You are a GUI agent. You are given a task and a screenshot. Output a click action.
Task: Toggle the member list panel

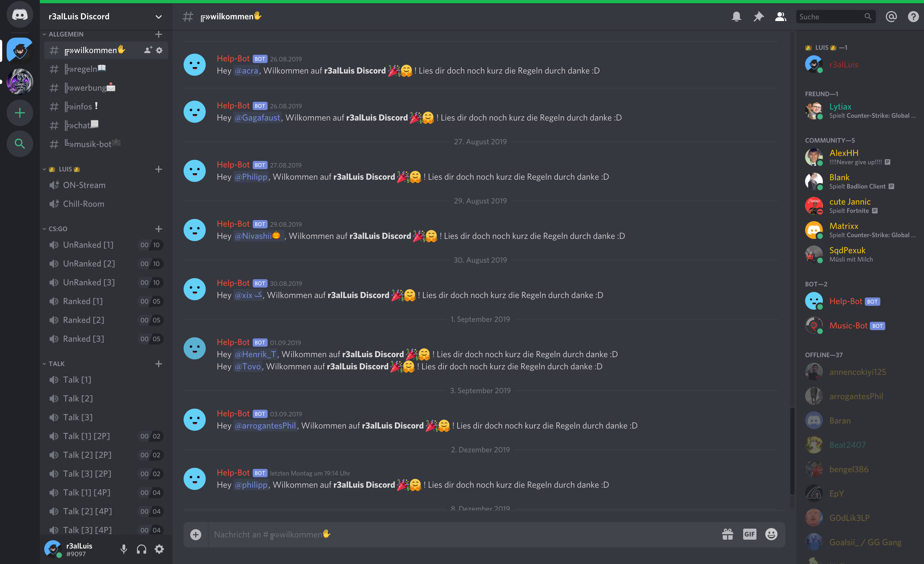point(781,17)
